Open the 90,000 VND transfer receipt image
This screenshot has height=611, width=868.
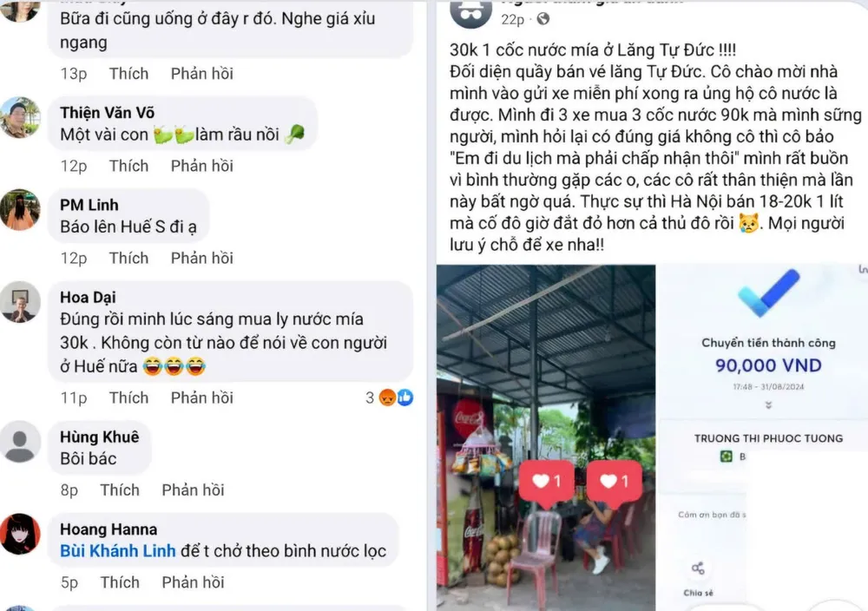tap(763, 437)
